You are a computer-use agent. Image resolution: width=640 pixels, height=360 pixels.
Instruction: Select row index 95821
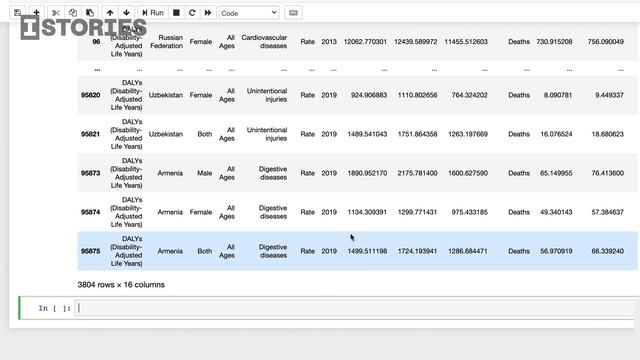(90, 134)
